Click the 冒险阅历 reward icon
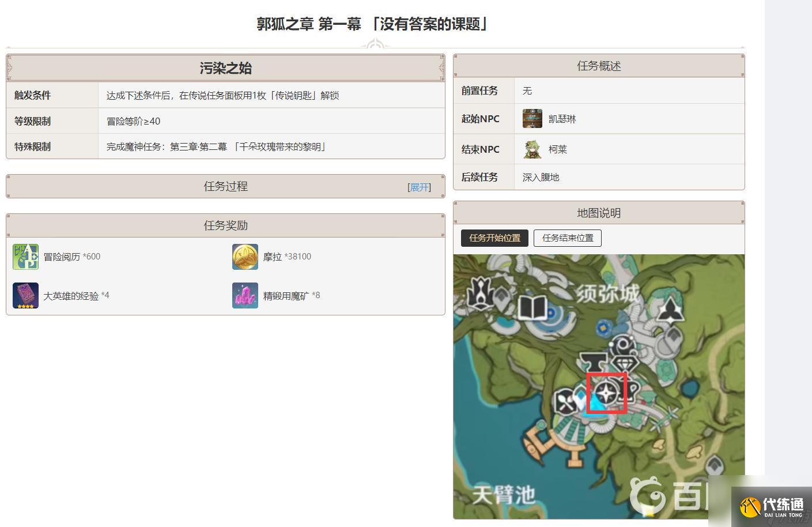This screenshot has height=527, width=812. pyautogui.click(x=25, y=257)
